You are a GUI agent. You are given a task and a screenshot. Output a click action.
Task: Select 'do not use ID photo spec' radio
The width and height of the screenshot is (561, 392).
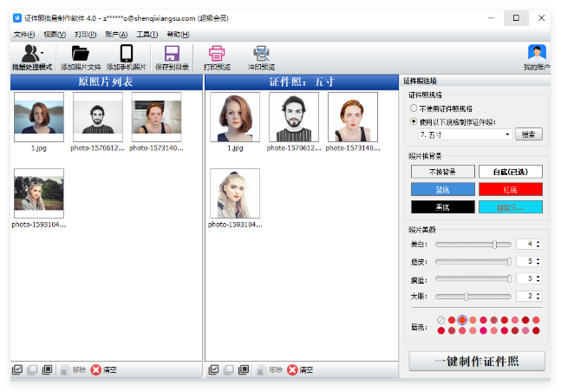tap(414, 108)
